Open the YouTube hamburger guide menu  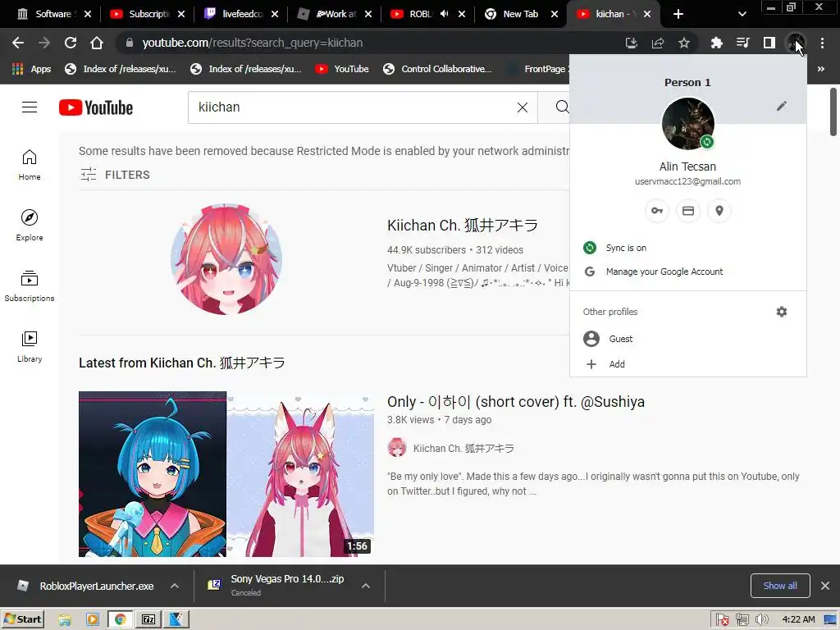pyautogui.click(x=30, y=107)
